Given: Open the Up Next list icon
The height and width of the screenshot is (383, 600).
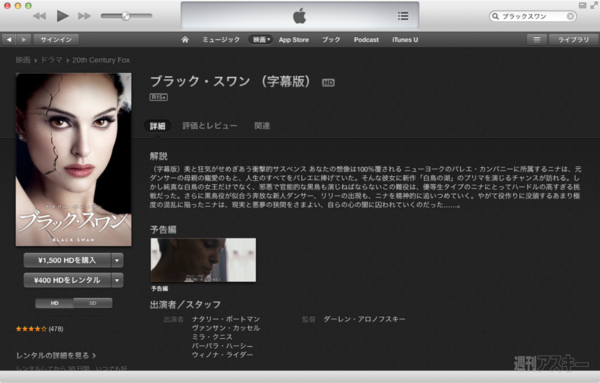Looking at the screenshot, I should 403,16.
